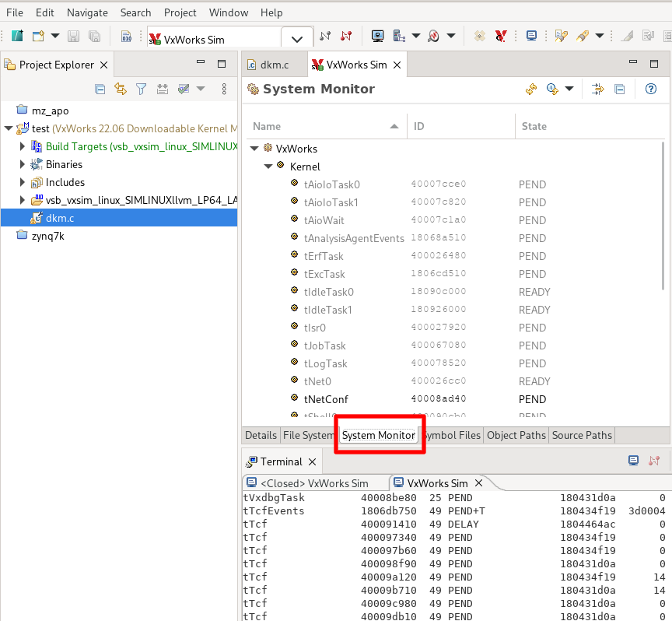
Task: Select the mz_apo project
Action: pyautogui.click(x=50, y=111)
